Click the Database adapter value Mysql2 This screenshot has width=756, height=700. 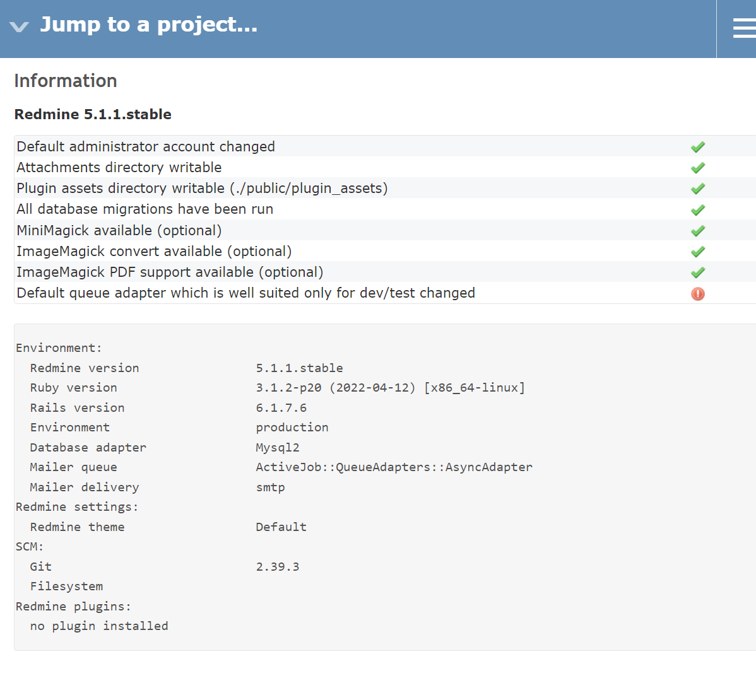(x=278, y=448)
